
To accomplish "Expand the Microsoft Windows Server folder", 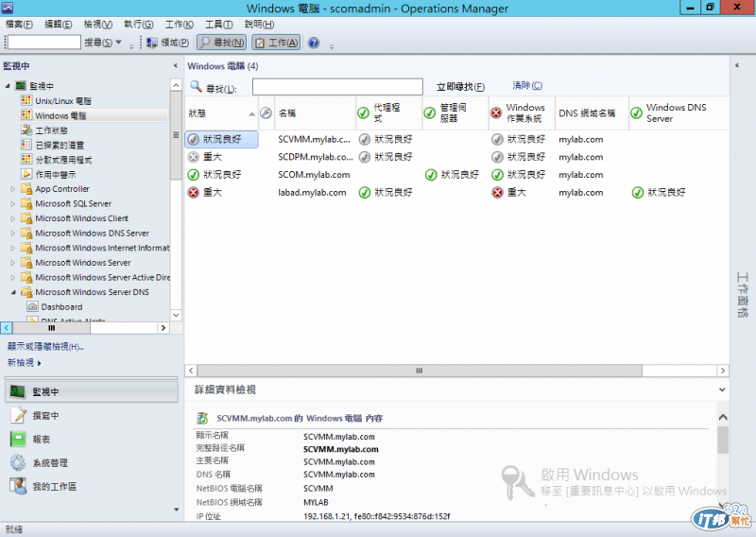I will click(13, 263).
